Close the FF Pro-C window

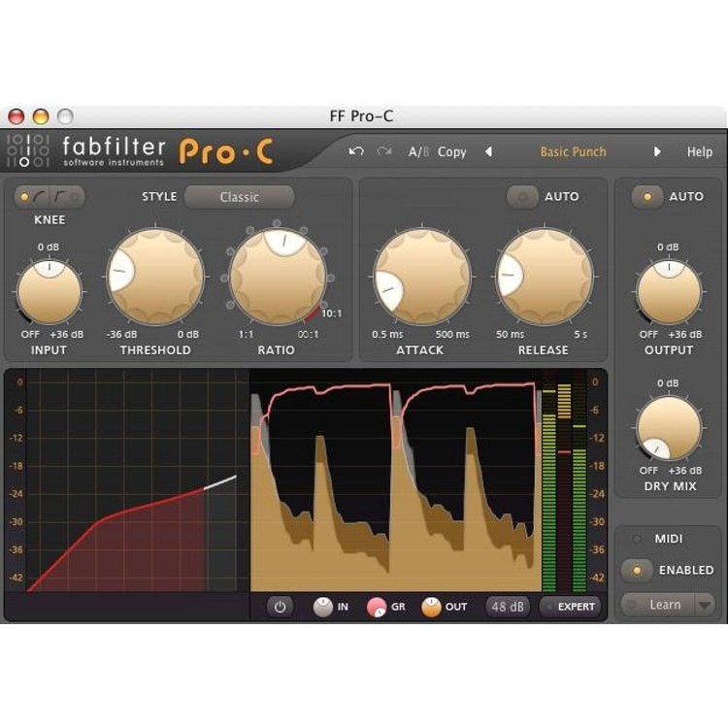pos(17,116)
